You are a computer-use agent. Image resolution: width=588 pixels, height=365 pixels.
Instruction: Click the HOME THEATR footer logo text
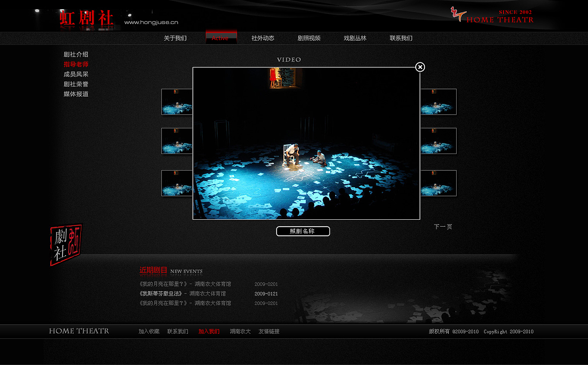tap(79, 331)
